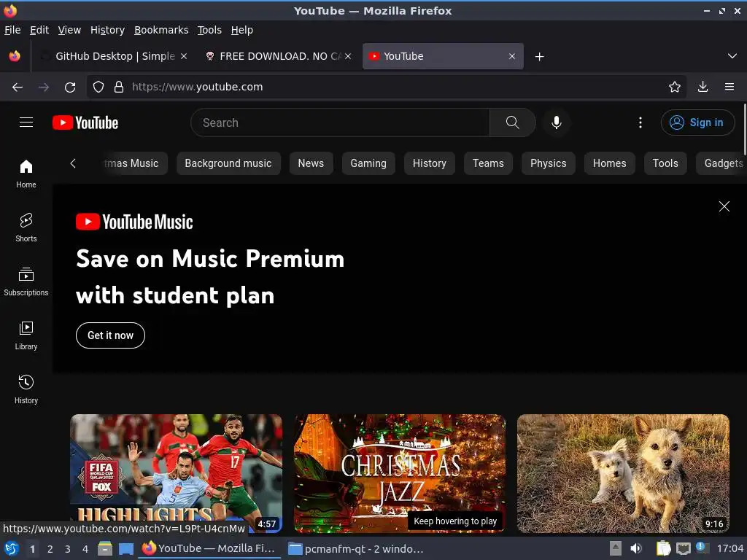Click the search magnifier button

tap(513, 122)
